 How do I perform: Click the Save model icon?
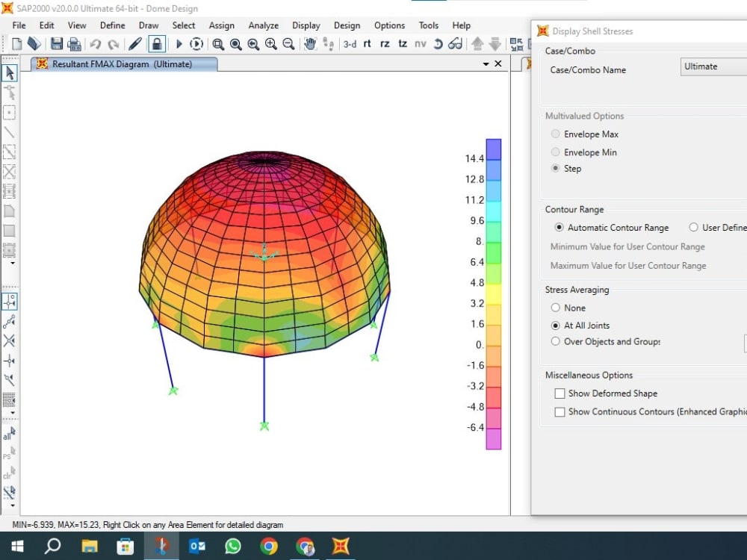56,43
